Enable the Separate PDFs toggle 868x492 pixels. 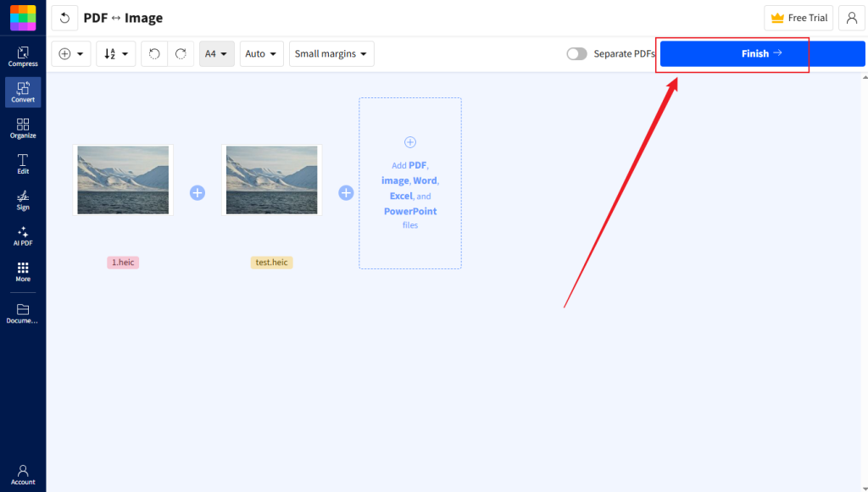click(576, 53)
